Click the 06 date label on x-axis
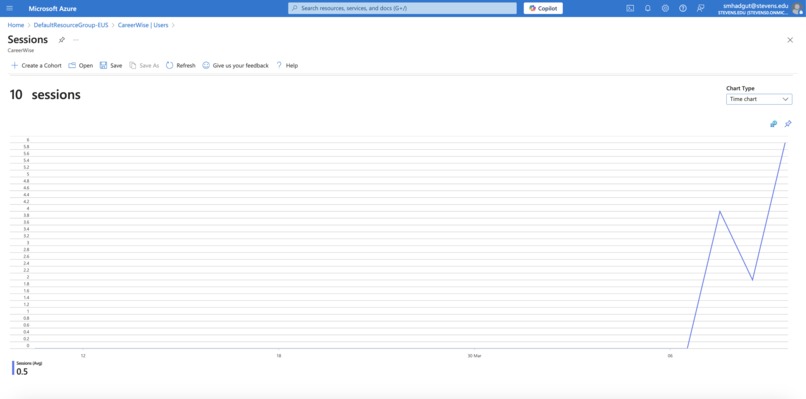This screenshot has width=806, height=399. pyautogui.click(x=670, y=355)
